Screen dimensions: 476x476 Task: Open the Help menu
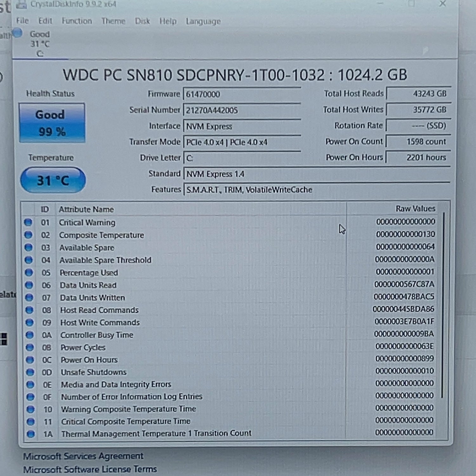click(168, 21)
